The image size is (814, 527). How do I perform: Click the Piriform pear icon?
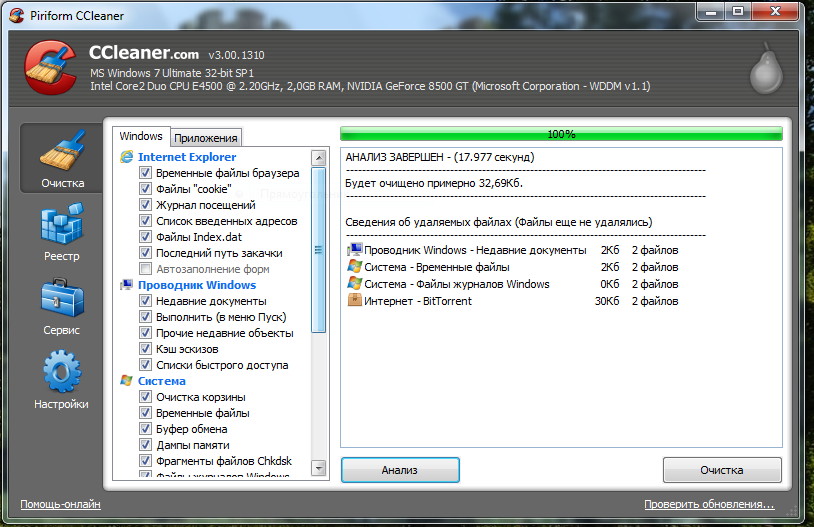click(x=766, y=69)
